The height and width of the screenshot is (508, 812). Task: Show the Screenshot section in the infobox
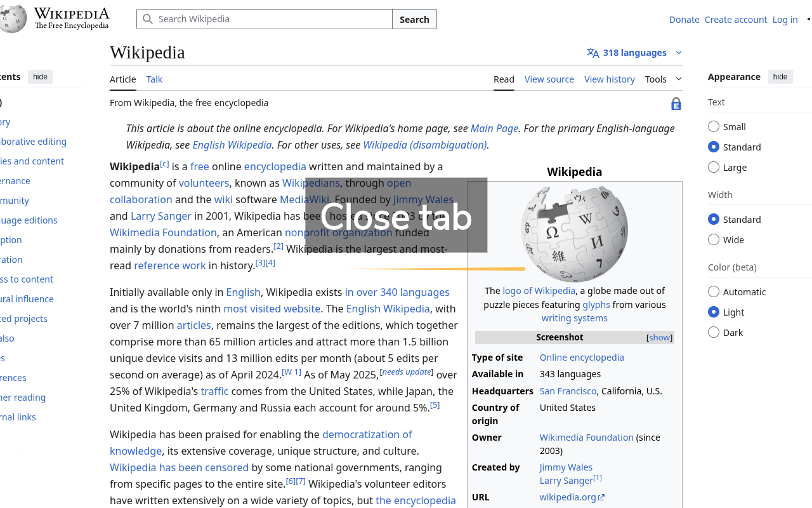tap(659, 337)
